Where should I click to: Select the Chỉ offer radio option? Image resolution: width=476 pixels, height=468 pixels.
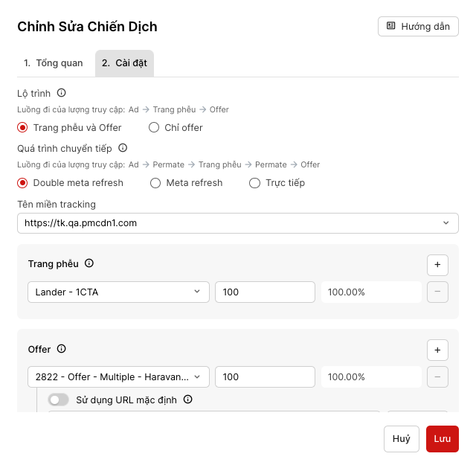(x=154, y=127)
